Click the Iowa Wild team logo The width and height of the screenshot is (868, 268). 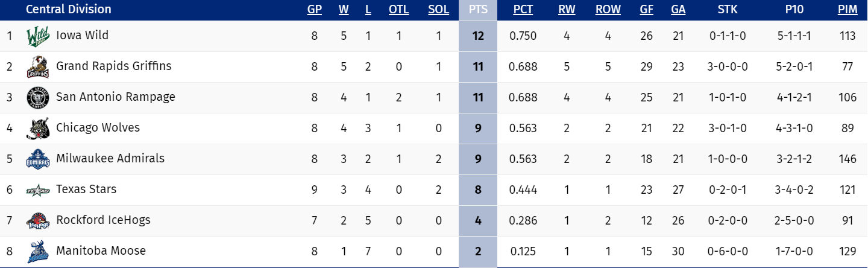click(x=37, y=37)
